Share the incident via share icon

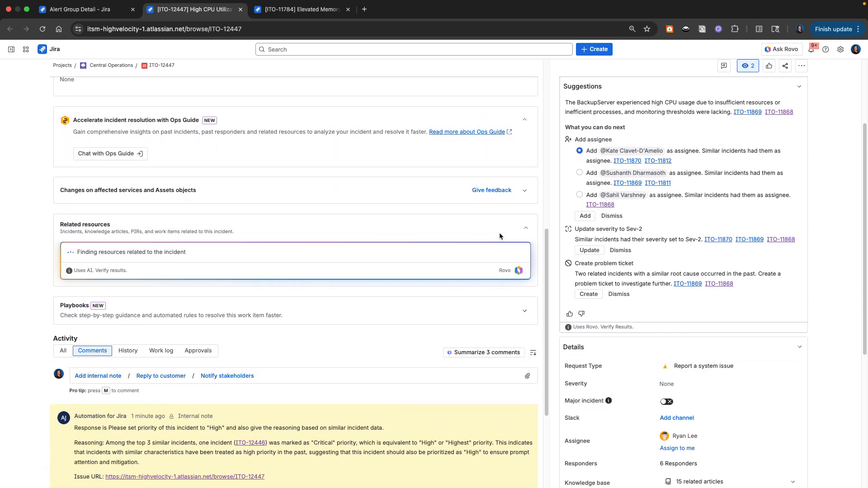point(785,66)
